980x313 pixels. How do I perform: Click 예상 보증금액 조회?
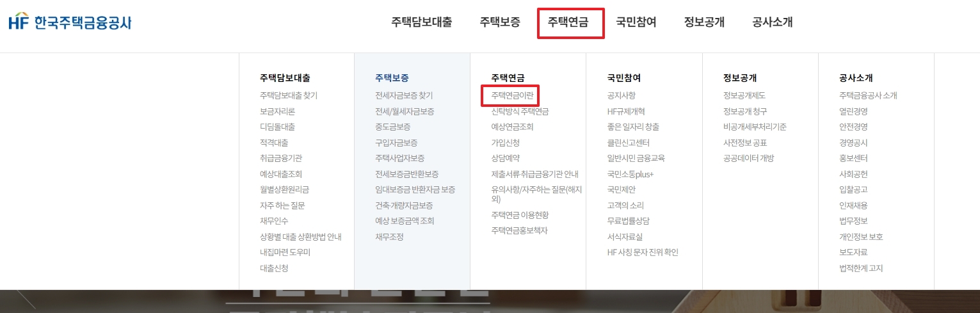pos(405,221)
